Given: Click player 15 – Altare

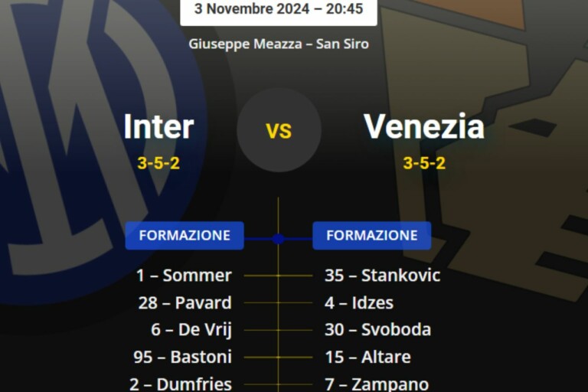Looking at the screenshot, I should click(x=367, y=357).
